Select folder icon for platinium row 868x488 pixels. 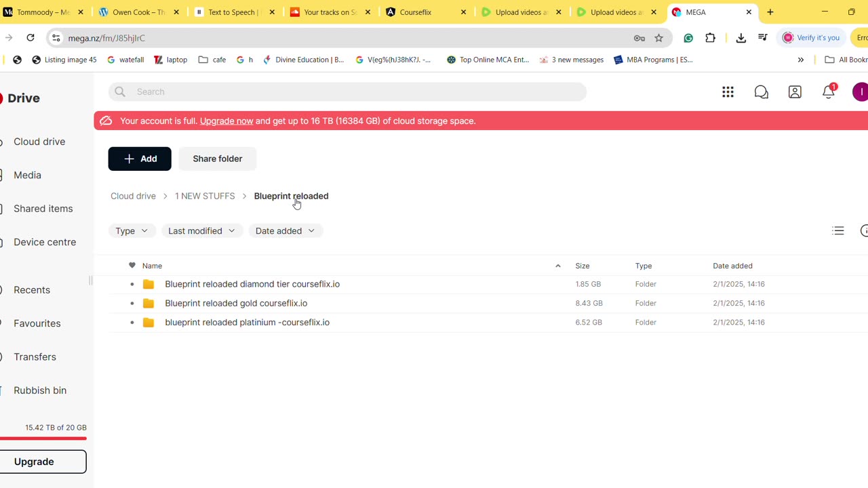click(149, 323)
